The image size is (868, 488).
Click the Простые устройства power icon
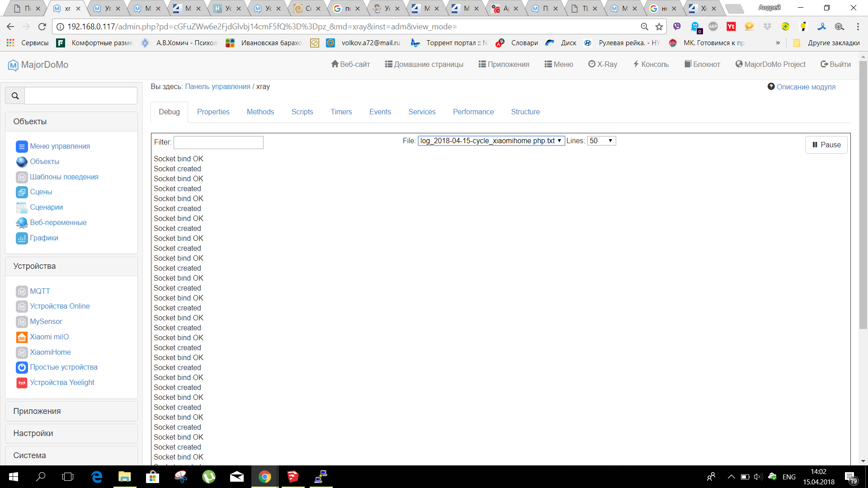click(22, 367)
